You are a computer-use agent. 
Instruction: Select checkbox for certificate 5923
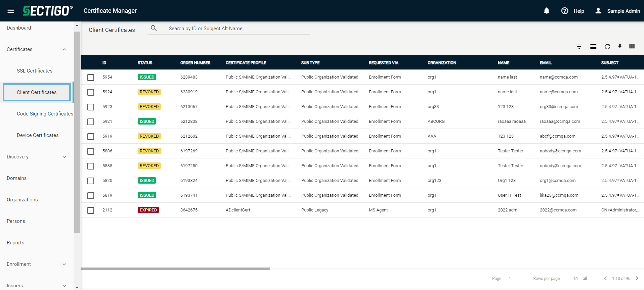click(91, 107)
